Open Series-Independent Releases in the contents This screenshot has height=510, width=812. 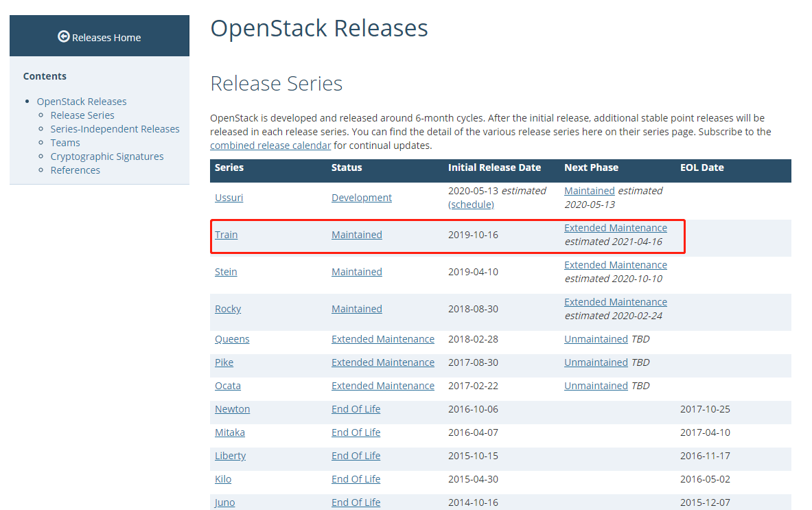point(115,129)
